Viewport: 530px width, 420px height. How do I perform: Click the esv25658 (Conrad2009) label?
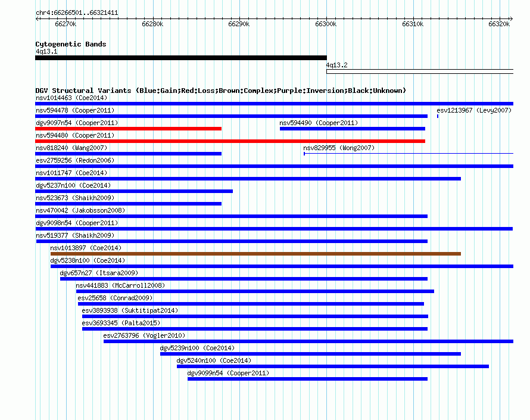116,298
